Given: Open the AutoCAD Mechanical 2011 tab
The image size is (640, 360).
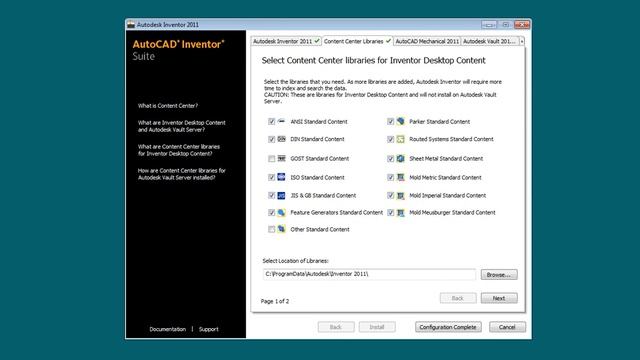Looking at the screenshot, I should 427,41.
